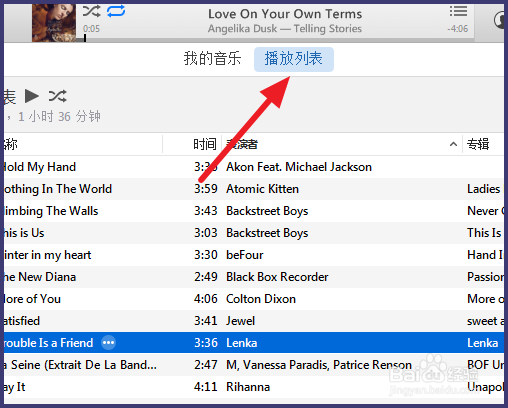Toggle the remaining time display -4:06

(458, 29)
